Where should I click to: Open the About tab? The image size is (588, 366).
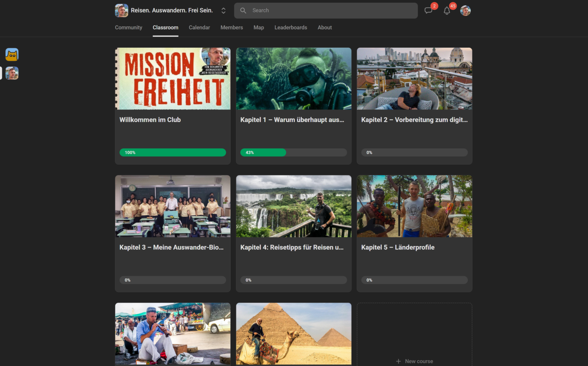tap(325, 27)
